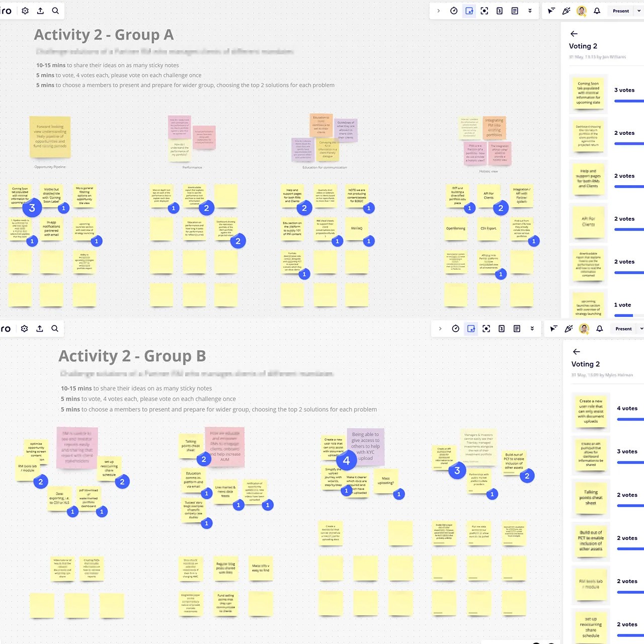Click export upload icon in Group B toolbar
This screenshot has width=644, height=644.
pos(40,329)
